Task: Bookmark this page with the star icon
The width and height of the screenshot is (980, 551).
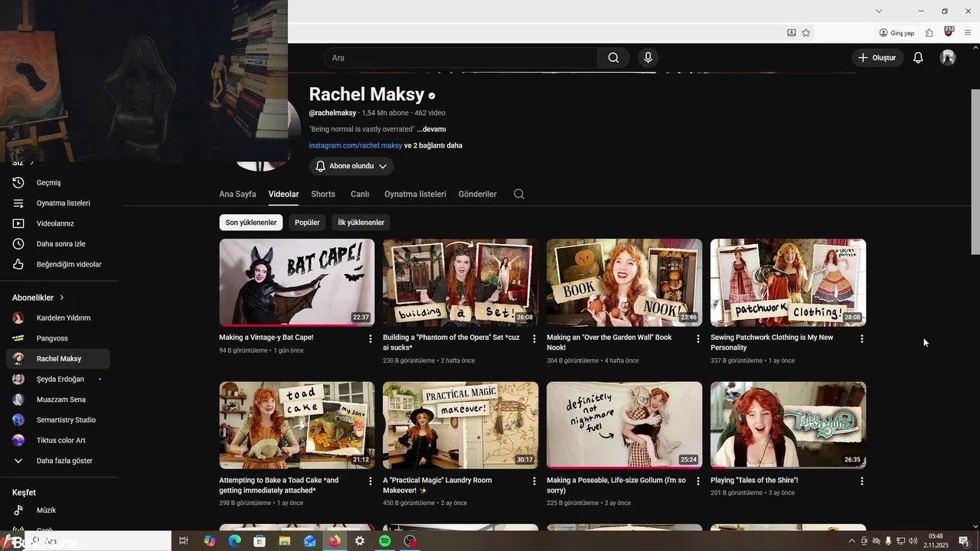Action: click(x=806, y=33)
